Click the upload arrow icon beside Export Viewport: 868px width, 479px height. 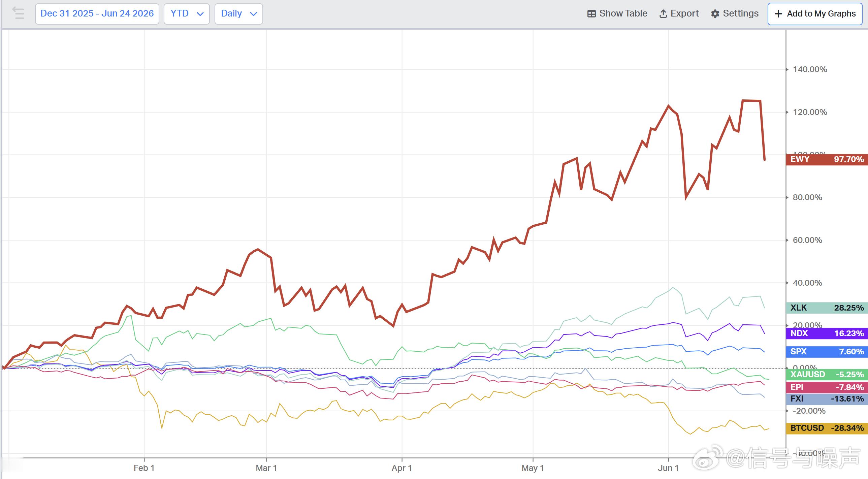tap(663, 14)
